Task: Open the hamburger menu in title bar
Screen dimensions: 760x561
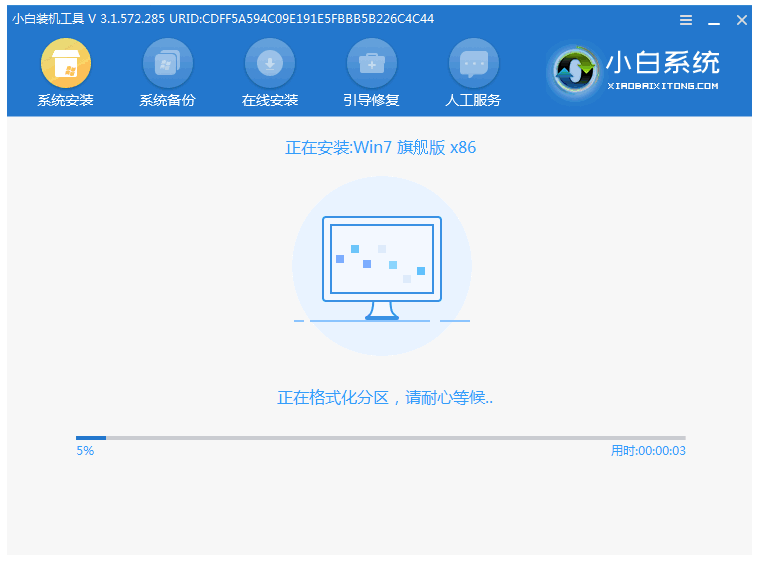Action: (x=686, y=20)
